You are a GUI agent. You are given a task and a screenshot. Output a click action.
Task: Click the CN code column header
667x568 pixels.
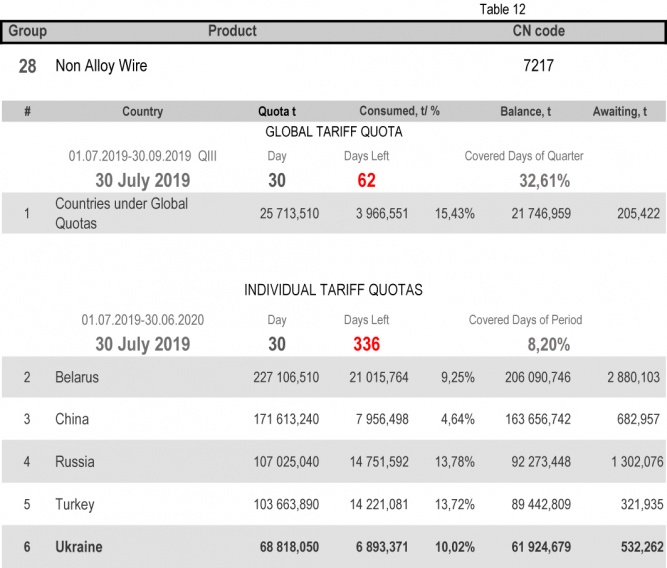(538, 31)
